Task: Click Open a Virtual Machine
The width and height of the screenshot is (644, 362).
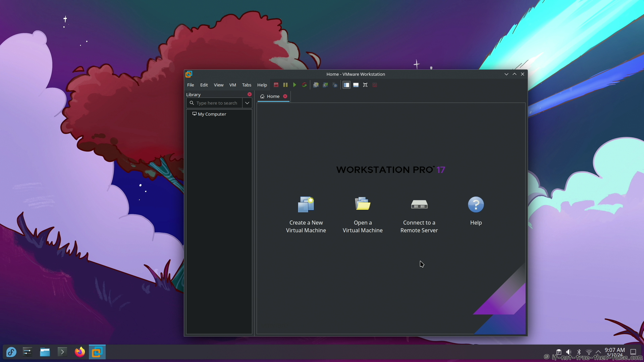Action: (363, 215)
